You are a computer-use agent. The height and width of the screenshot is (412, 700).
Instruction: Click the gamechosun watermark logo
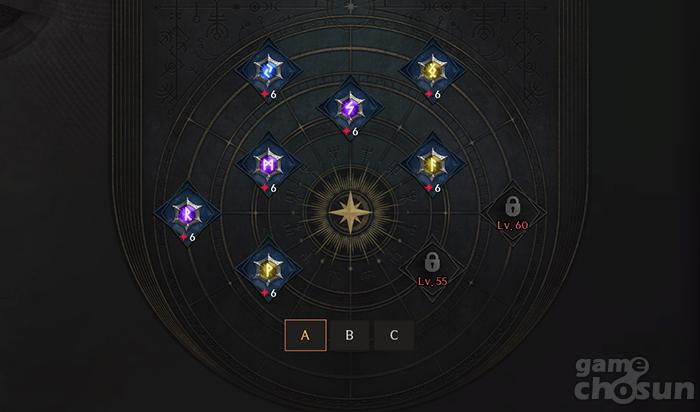[x=634, y=379]
